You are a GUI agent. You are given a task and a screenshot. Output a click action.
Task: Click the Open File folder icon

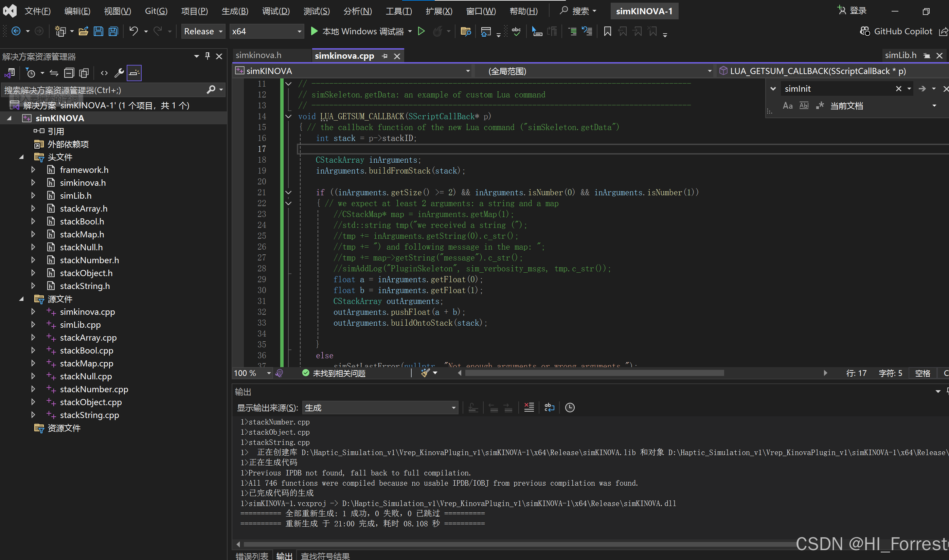click(84, 31)
